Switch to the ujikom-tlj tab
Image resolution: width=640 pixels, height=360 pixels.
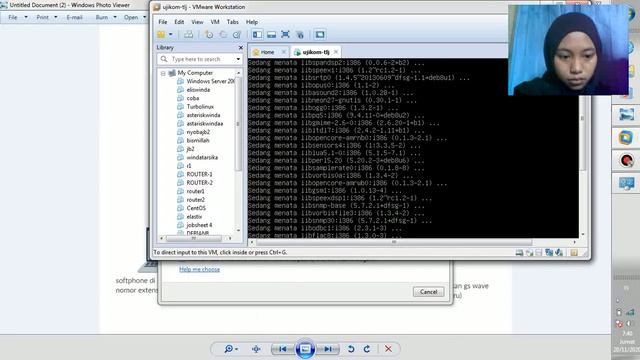click(x=316, y=52)
